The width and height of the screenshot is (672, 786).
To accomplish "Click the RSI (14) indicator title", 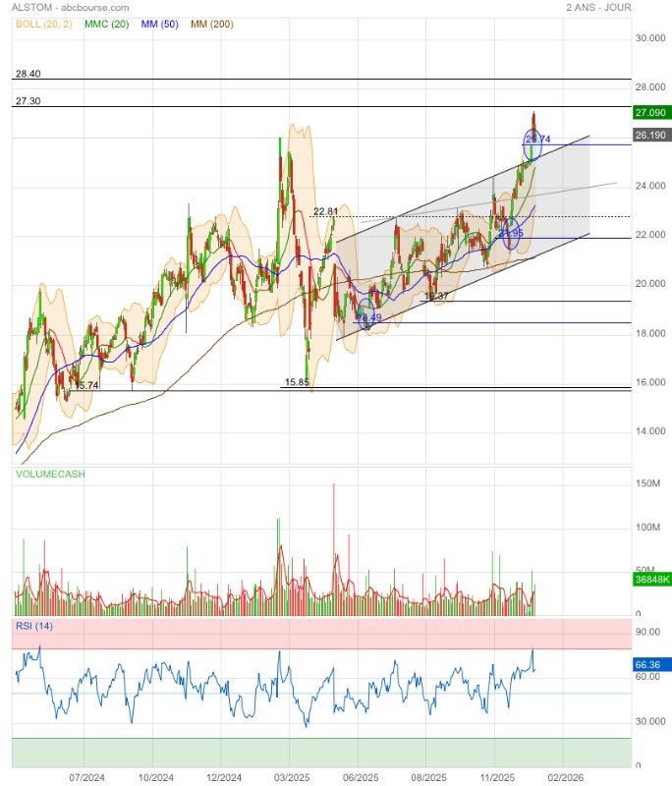I will tap(34, 626).
